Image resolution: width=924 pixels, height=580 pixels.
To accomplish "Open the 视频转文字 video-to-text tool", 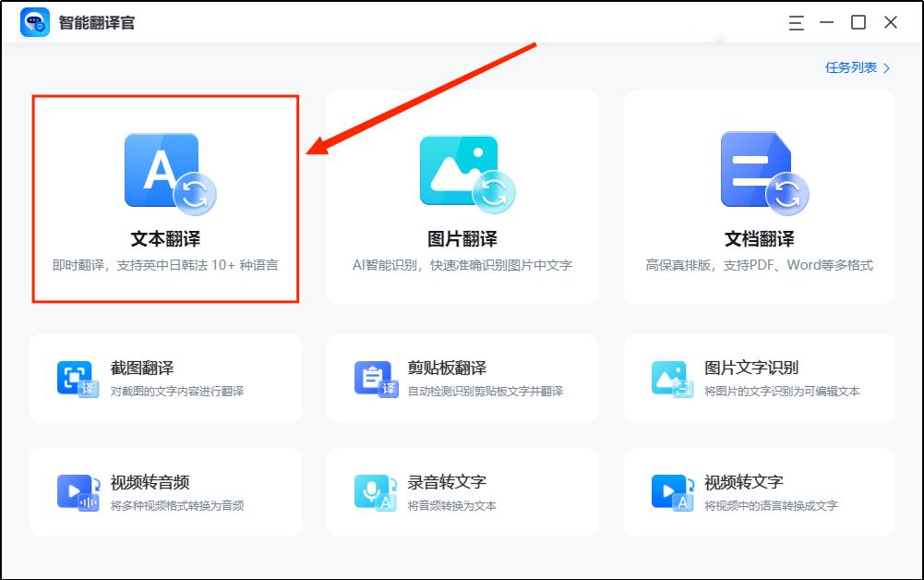I will click(757, 490).
